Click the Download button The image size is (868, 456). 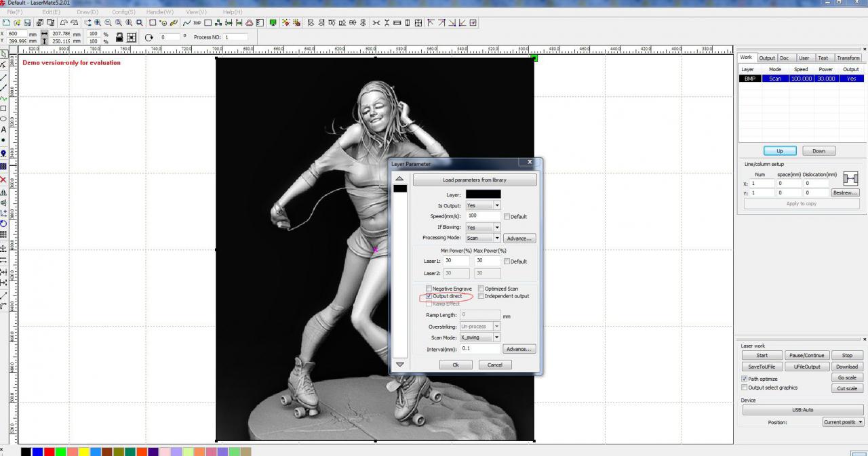[847, 367]
